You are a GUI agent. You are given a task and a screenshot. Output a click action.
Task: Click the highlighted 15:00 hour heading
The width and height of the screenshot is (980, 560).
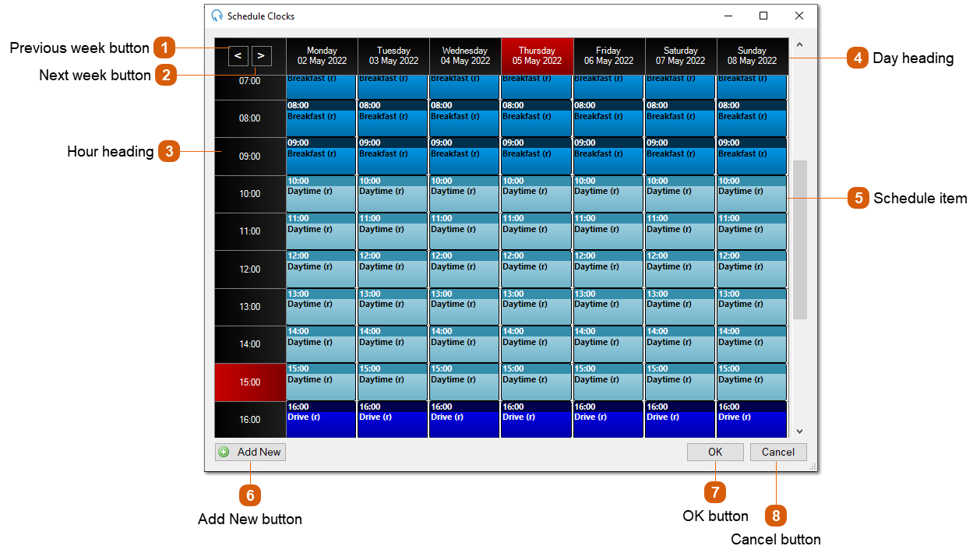[x=249, y=382]
